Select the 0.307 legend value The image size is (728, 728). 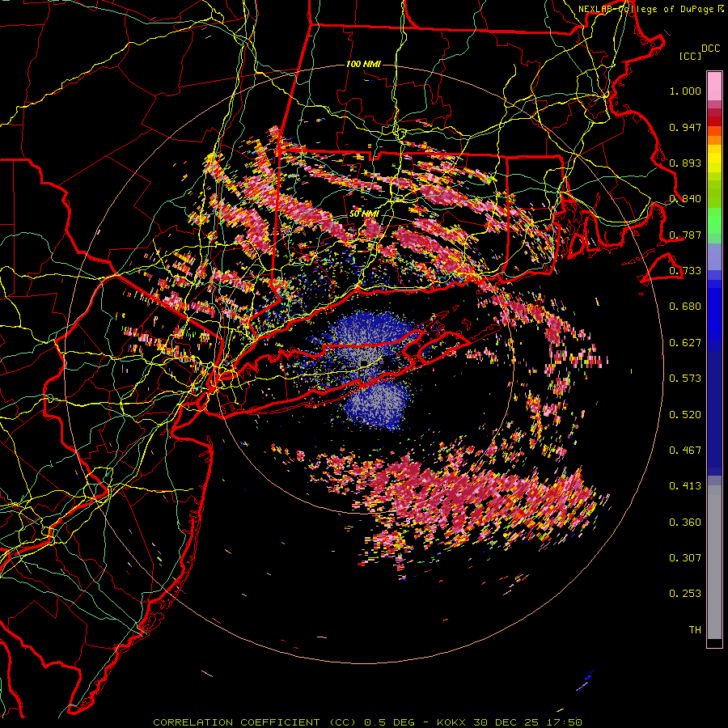[685, 558]
